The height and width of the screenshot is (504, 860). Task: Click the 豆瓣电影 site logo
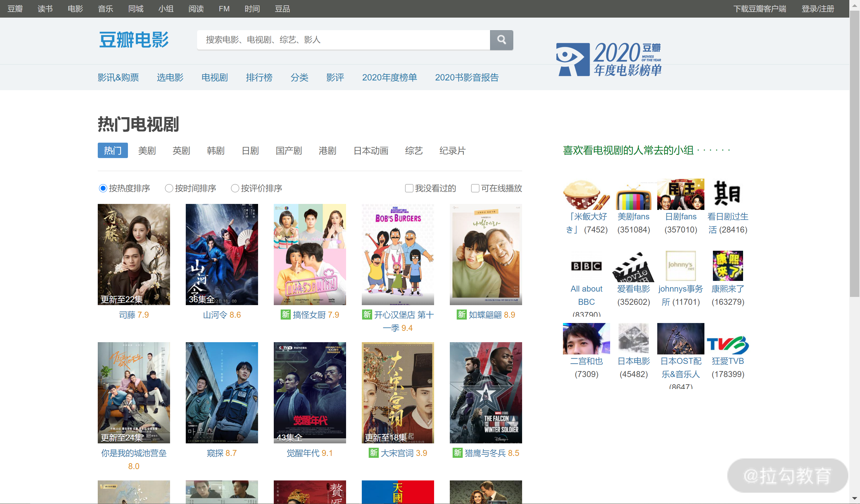134,40
